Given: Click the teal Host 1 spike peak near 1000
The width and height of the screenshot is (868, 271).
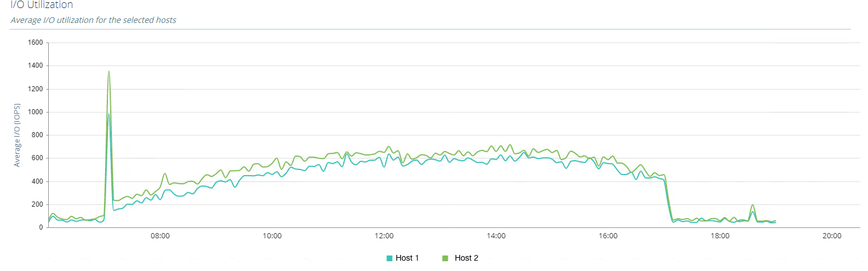Looking at the screenshot, I should click(x=108, y=114).
